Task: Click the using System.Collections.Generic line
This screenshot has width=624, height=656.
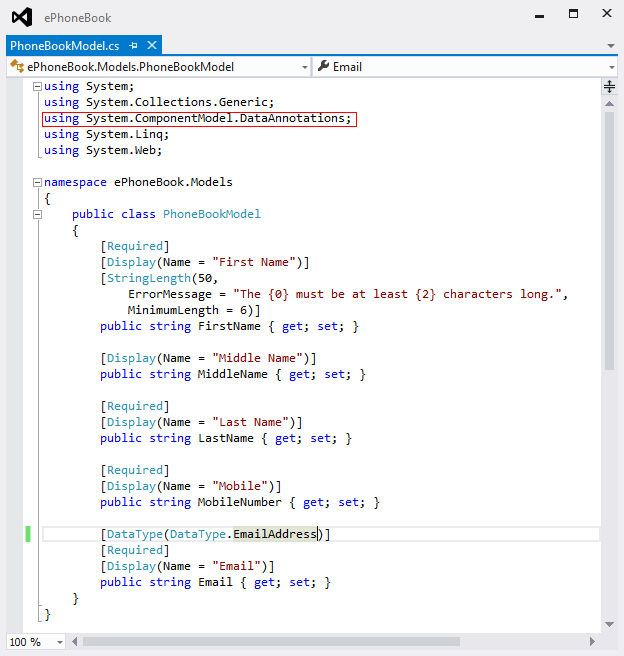Action: click(x=159, y=102)
